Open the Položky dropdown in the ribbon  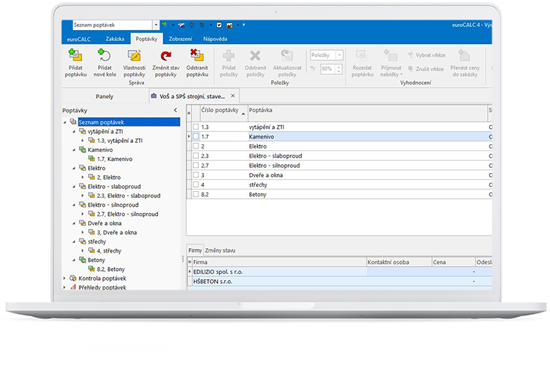point(339,55)
